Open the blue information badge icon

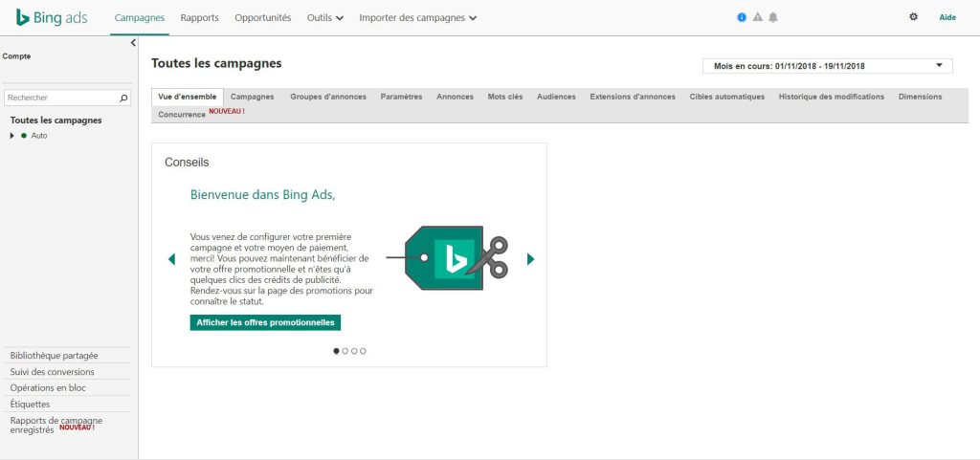742,17
